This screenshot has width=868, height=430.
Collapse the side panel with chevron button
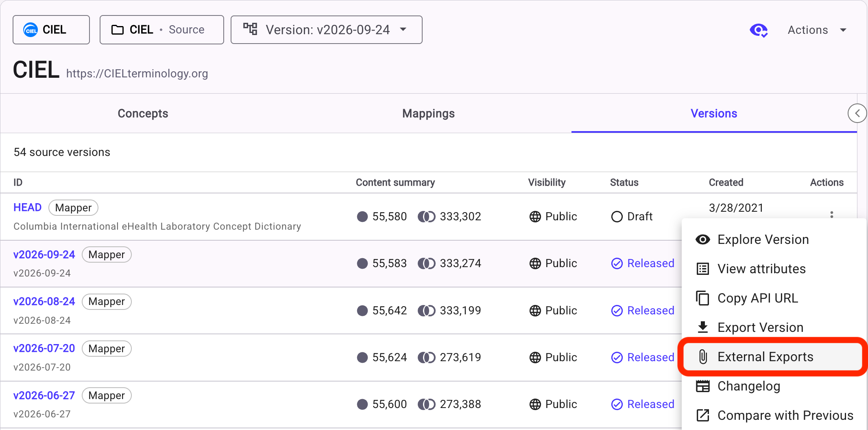pos(857,113)
